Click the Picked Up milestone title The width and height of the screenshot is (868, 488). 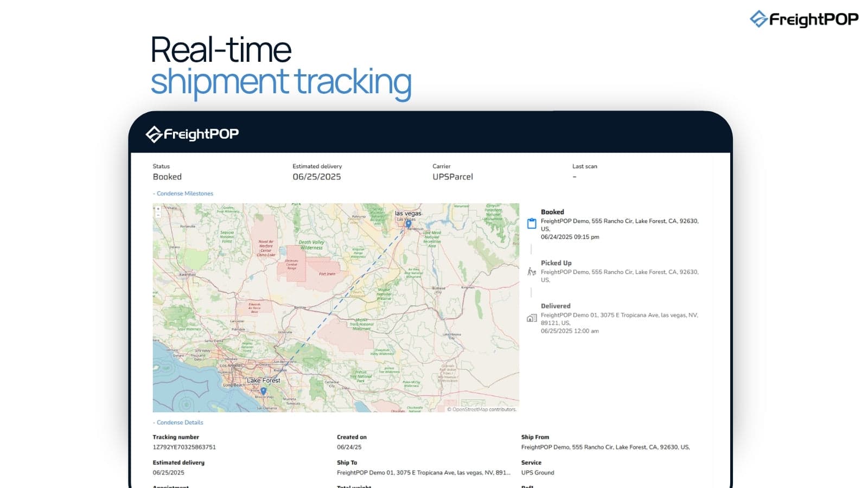[x=556, y=263]
